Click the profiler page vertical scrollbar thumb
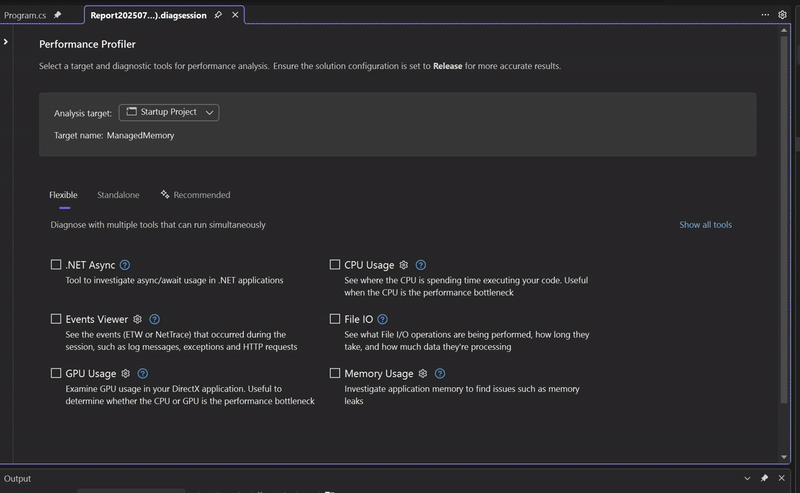Screen dimensions: 800x493 (784, 219)
